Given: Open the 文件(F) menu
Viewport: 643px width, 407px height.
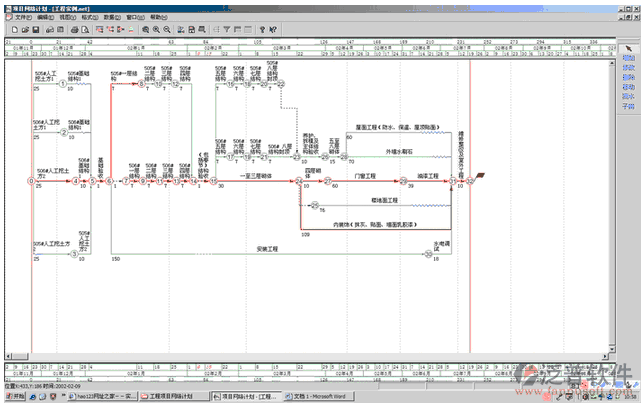Looking at the screenshot, I should coord(23,18).
